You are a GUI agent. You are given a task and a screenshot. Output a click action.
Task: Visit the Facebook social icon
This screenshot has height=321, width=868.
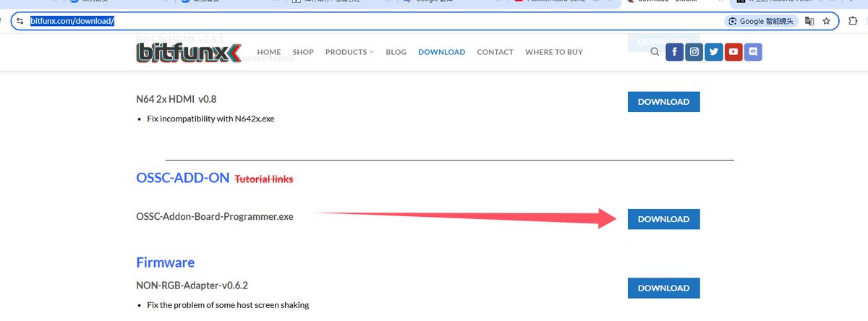674,52
